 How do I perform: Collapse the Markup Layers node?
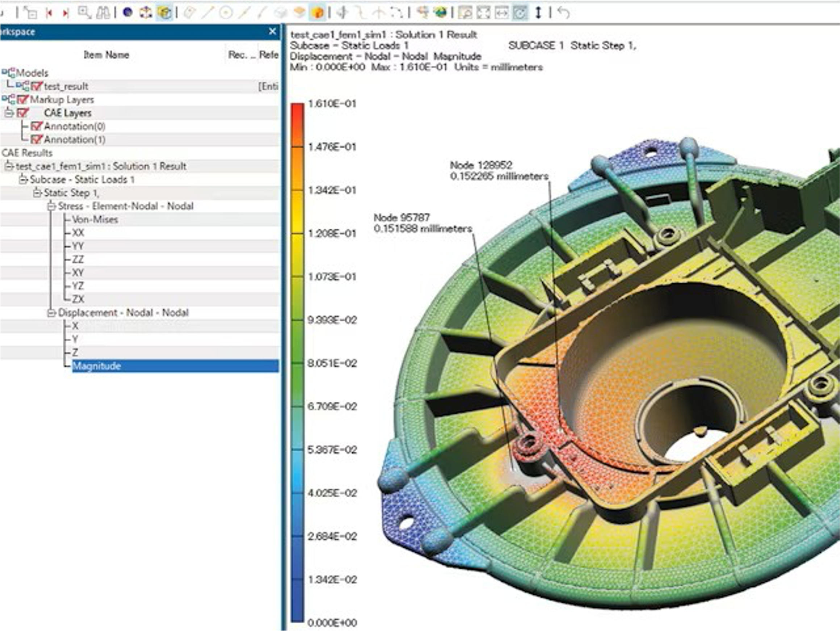pos(8,100)
